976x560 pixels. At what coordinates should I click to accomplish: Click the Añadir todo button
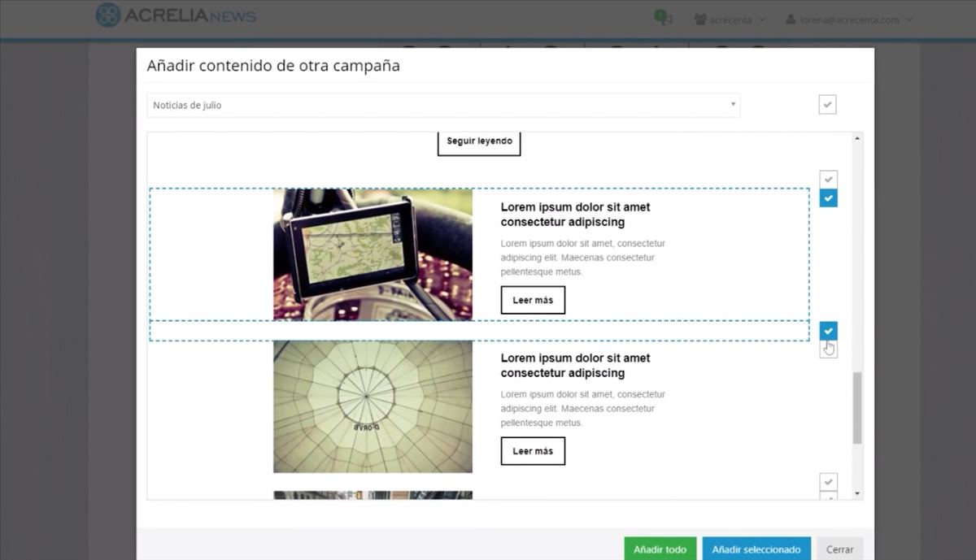pyautogui.click(x=660, y=549)
